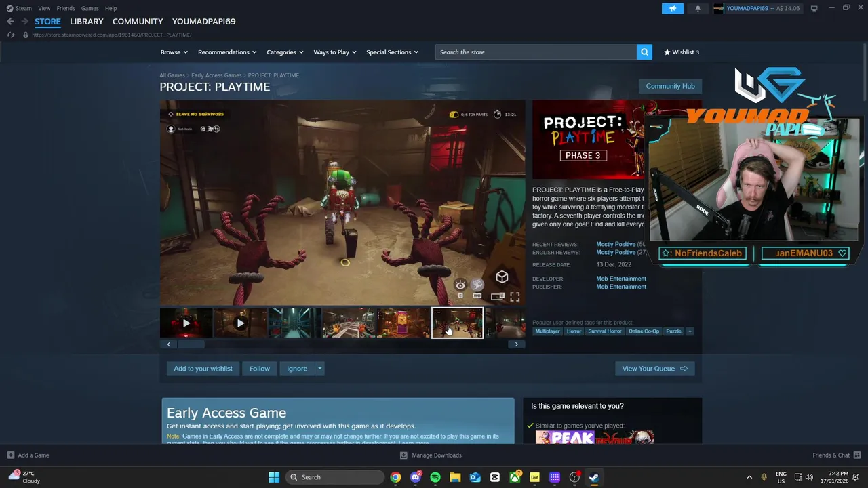Go forward with the forward arrow

click(x=24, y=22)
